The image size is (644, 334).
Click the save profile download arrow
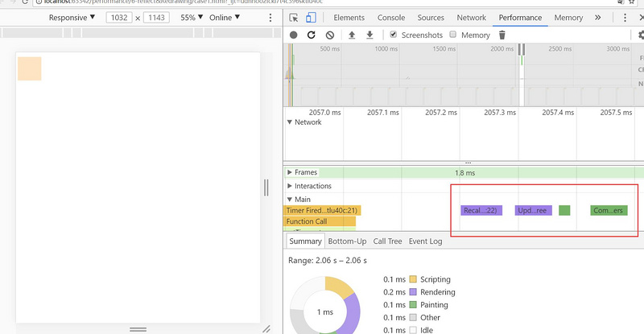pyautogui.click(x=369, y=35)
